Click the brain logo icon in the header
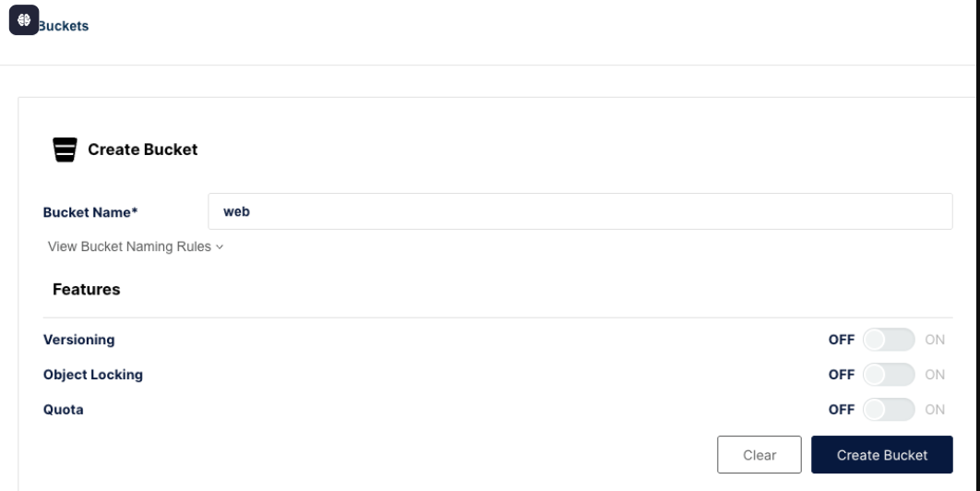Screen dimensions: 980x491 click(x=24, y=19)
